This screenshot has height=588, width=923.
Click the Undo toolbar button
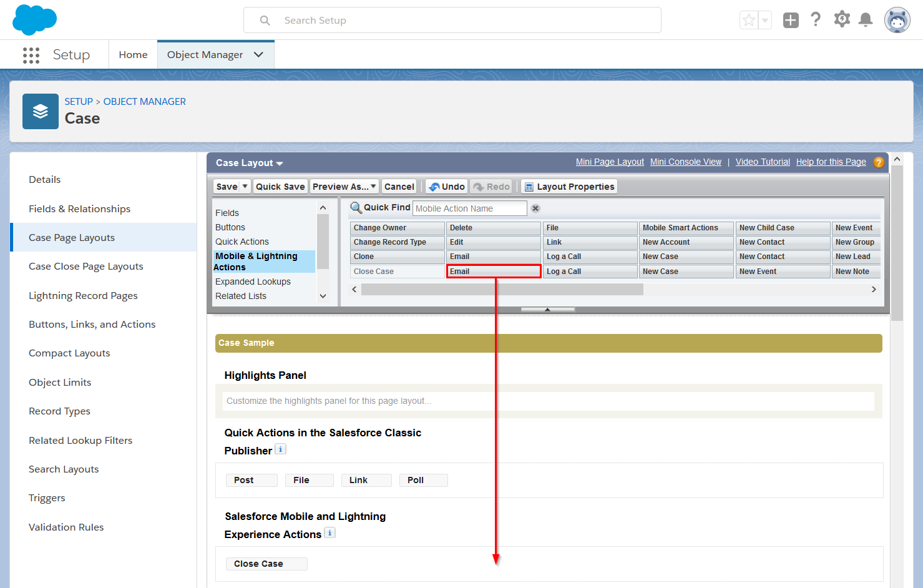447,187
